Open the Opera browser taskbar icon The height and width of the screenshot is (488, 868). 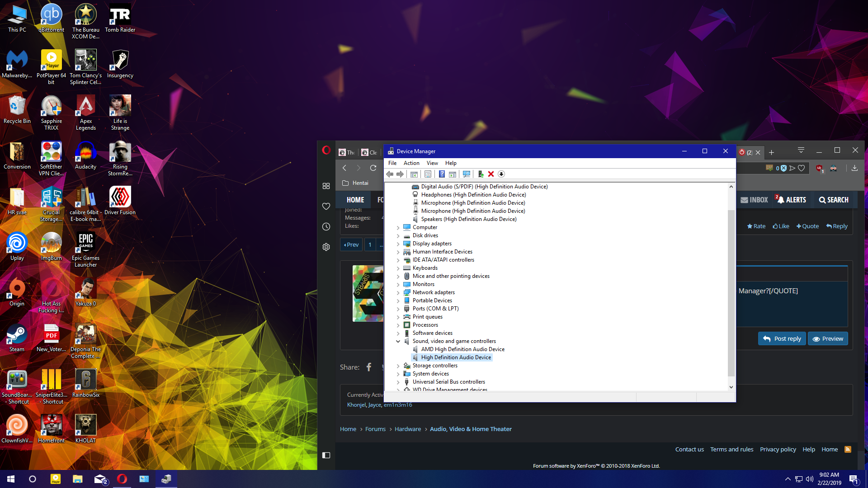tap(122, 479)
